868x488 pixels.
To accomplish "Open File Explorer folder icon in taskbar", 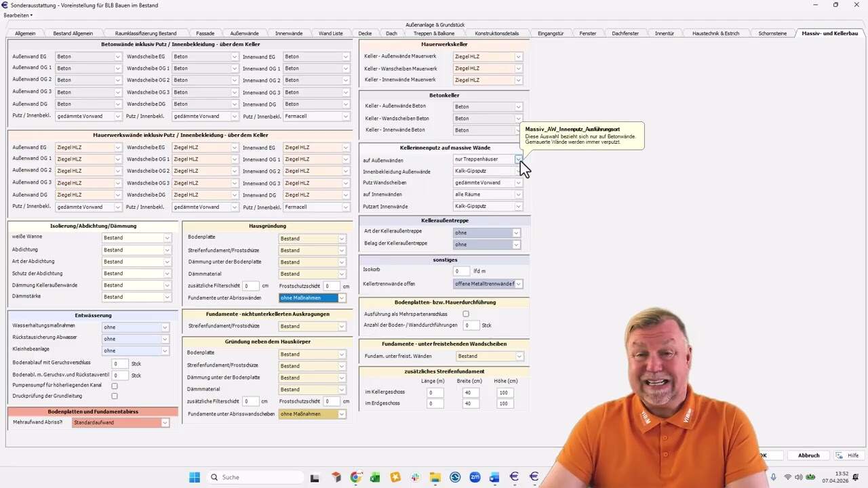I will (435, 477).
